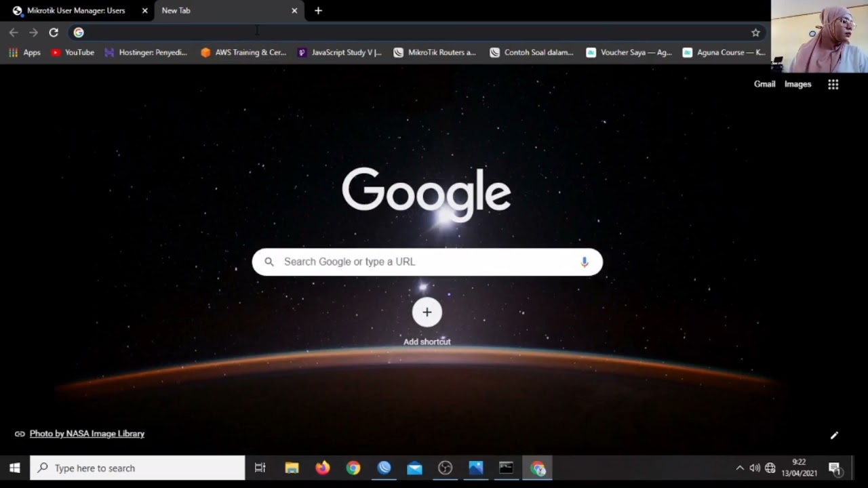Click the taskbar Type here to search box

pyautogui.click(x=138, y=468)
